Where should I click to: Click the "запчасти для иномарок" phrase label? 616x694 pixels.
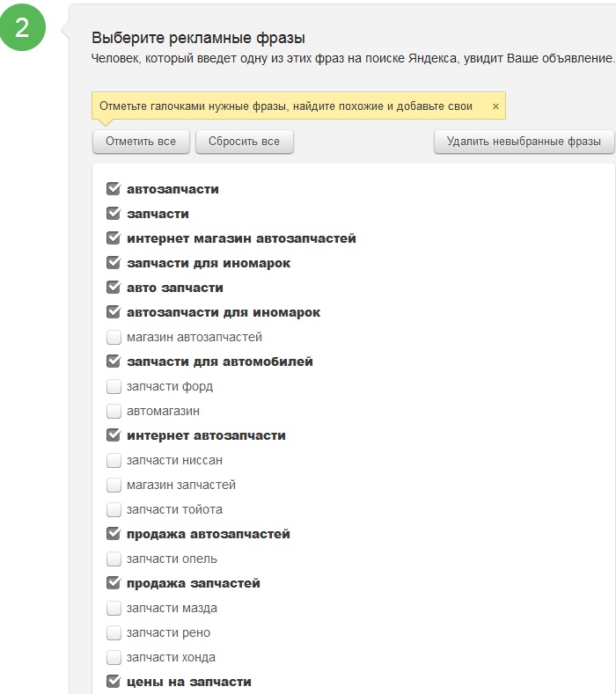pyautogui.click(x=209, y=263)
